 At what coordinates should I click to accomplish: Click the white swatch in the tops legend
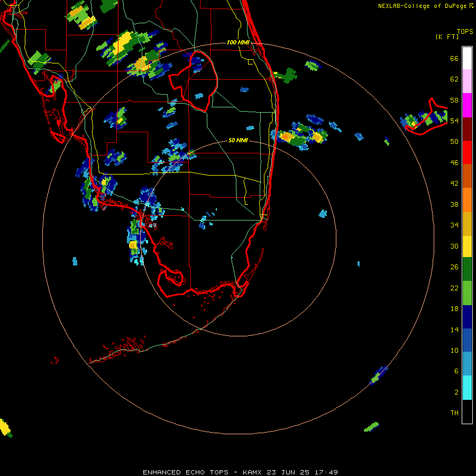467,58
